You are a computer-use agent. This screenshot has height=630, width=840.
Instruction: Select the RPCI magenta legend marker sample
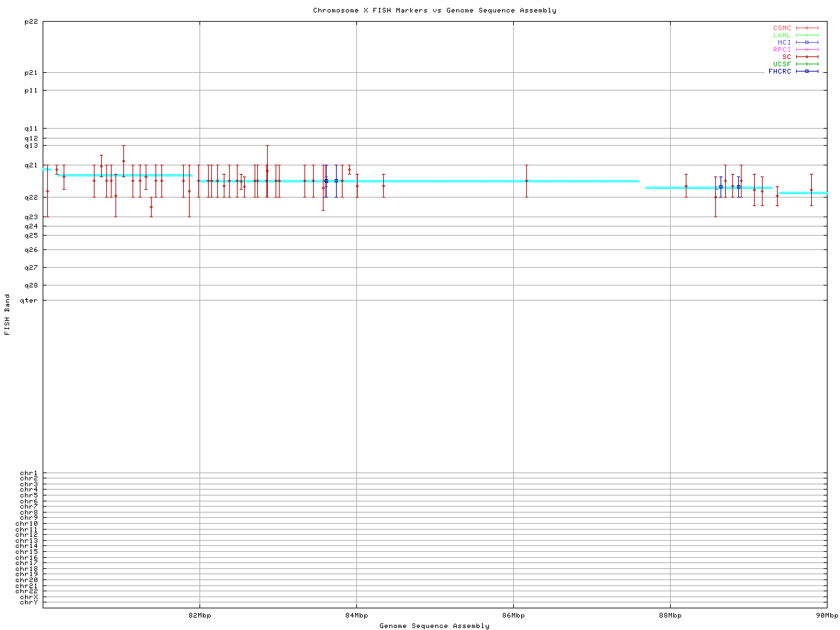point(807,50)
